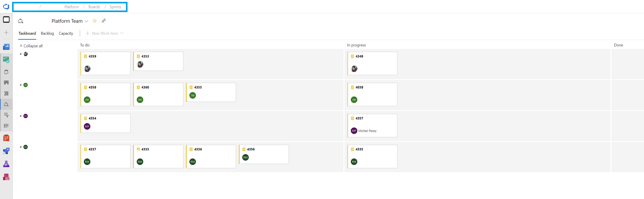Click the Boards breadcrumb link

pyautogui.click(x=94, y=7)
